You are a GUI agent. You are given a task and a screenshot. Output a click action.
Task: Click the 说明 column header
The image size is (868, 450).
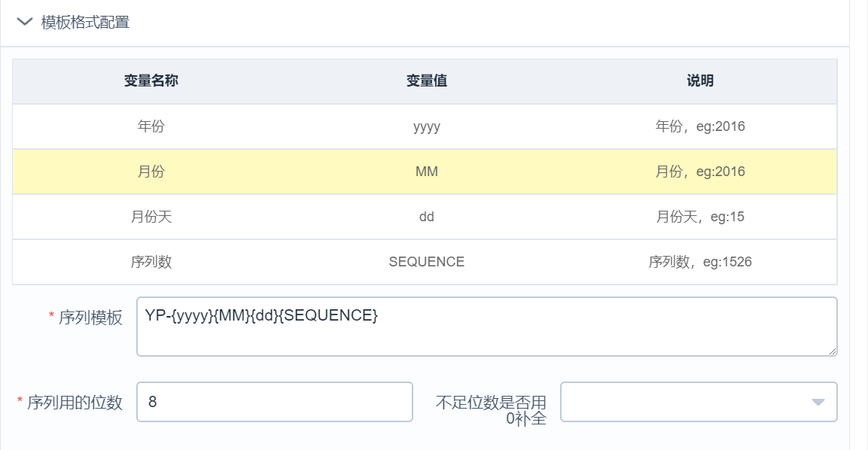pyautogui.click(x=699, y=81)
